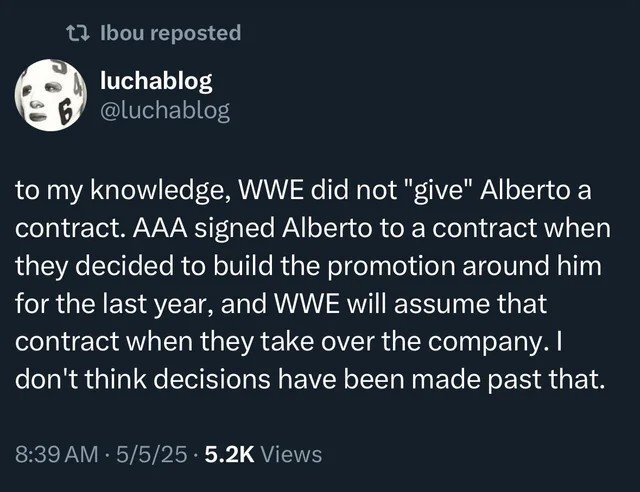The image size is (640, 492).
Task: Click "they decided to build" text
Action: click(x=144, y=266)
